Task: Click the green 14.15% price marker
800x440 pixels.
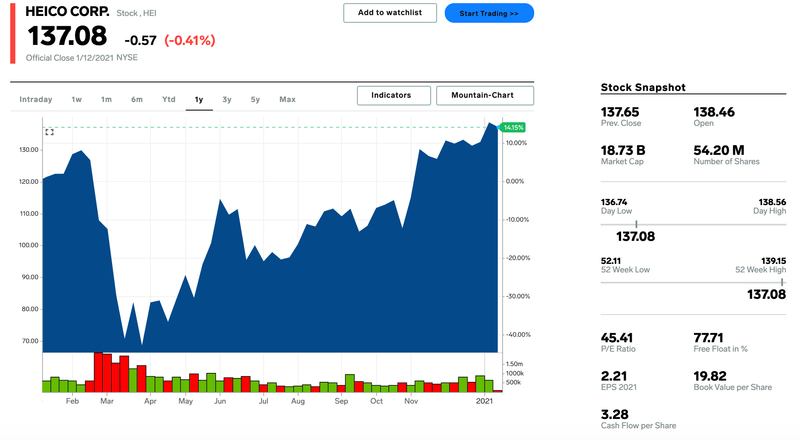Action: pos(512,128)
